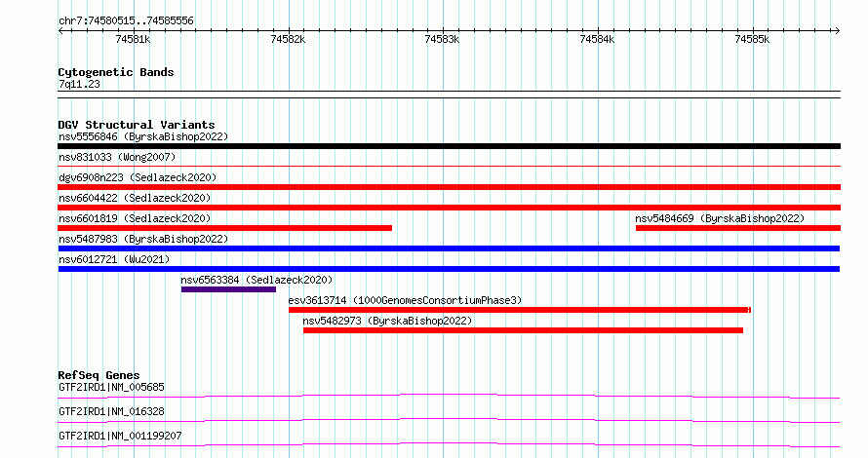This screenshot has width=868, height=458.
Task: Open the nsv831033 (Wong2007) label
Action: click(x=117, y=157)
